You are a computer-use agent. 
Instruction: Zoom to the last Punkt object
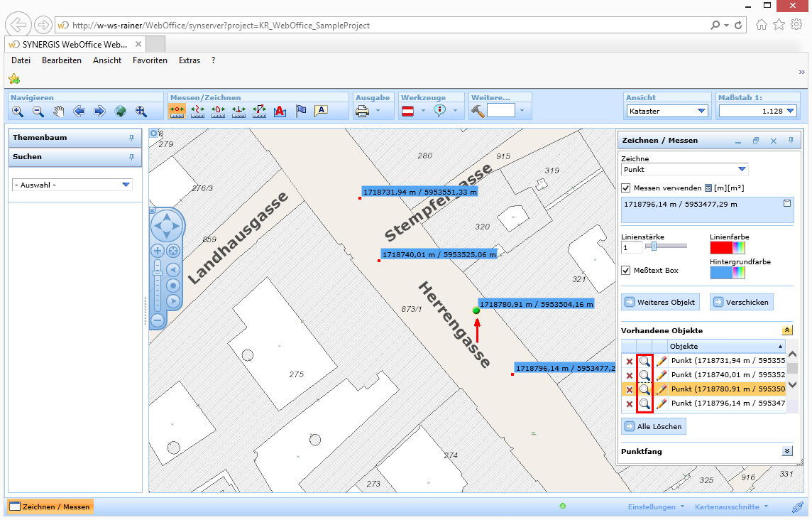point(644,403)
